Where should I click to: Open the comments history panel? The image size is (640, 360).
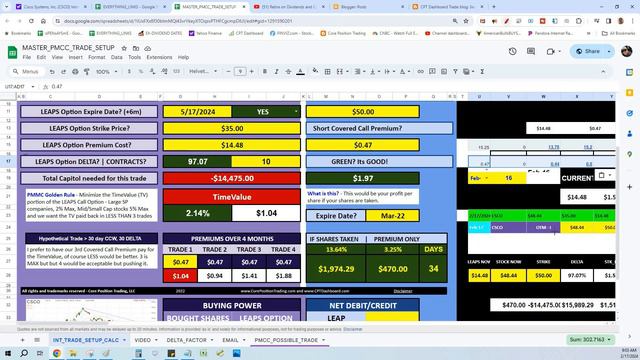(531, 51)
